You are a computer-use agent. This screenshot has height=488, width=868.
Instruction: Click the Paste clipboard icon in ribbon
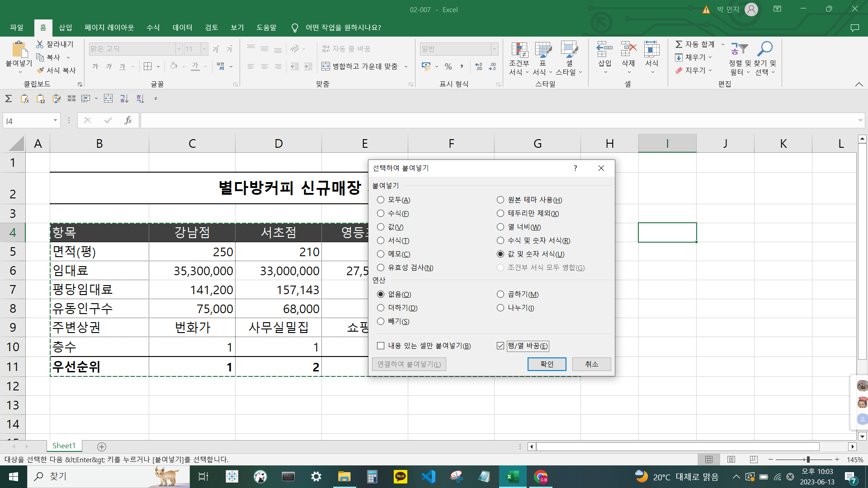click(x=19, y=50)
